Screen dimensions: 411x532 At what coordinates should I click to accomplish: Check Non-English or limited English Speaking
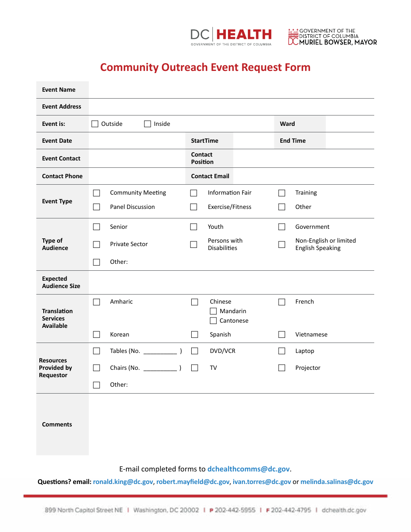[x=282, y=244]
